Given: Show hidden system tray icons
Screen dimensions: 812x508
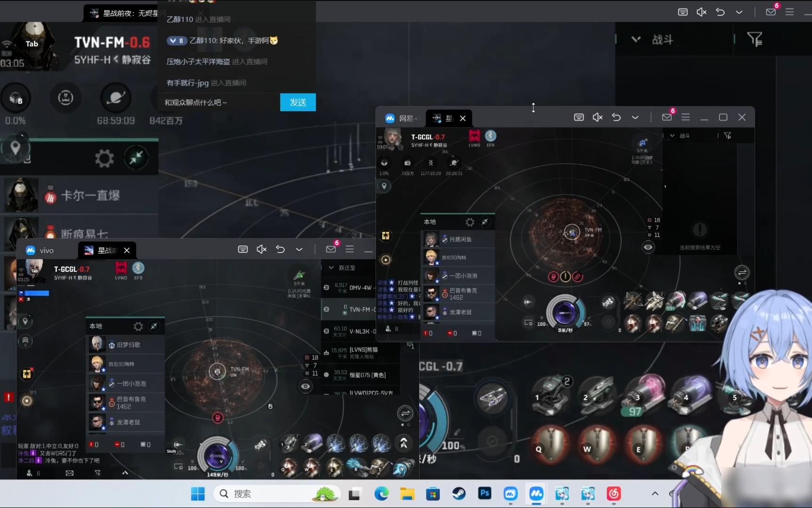Looking at the screenshot, I should click(x=655, y=493).
